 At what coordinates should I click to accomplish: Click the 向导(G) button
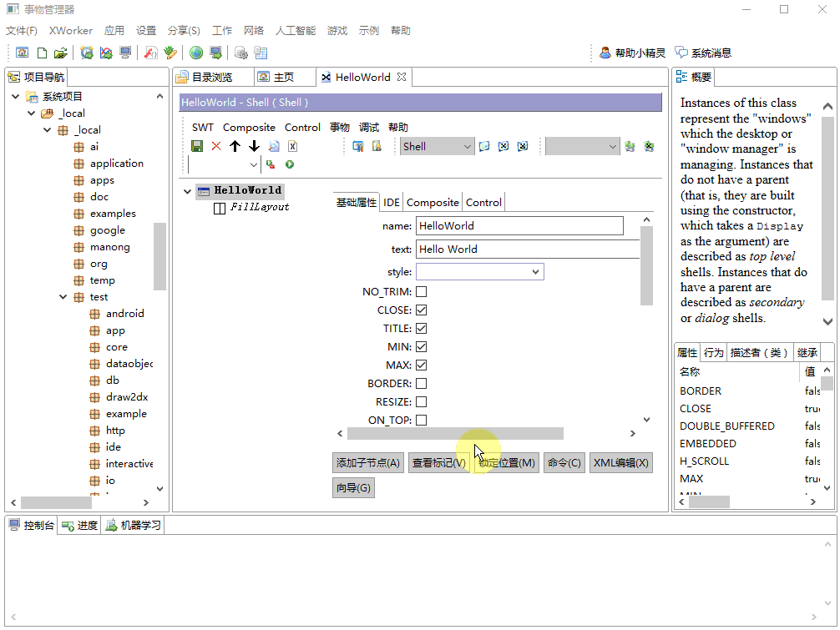click(353, 487)
